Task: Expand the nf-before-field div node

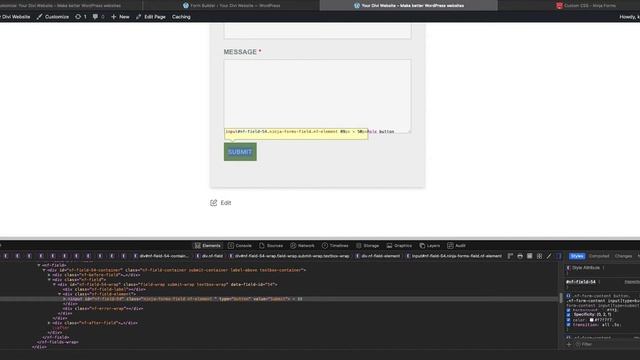Action: (x=49, y=275)
